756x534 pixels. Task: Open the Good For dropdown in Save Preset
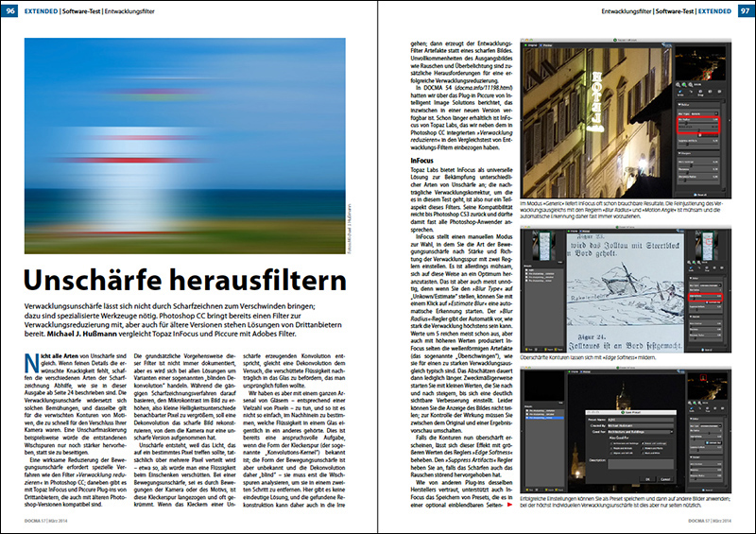[641, 432]
